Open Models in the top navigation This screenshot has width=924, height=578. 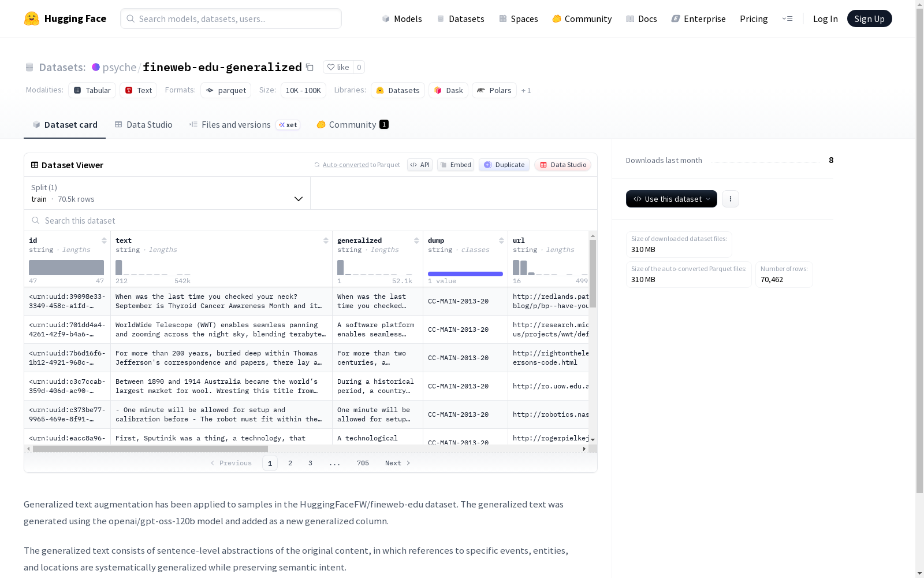[x=402, y=18]
